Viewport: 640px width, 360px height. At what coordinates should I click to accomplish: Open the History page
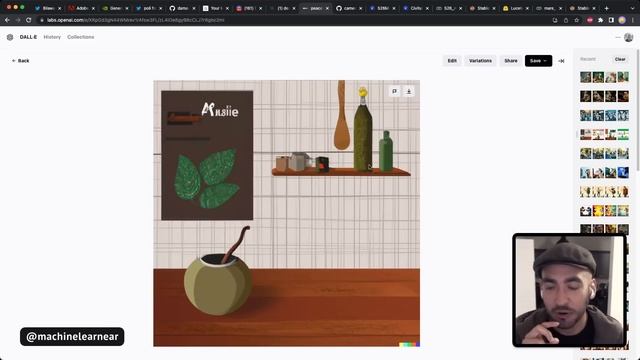[52, 37]
